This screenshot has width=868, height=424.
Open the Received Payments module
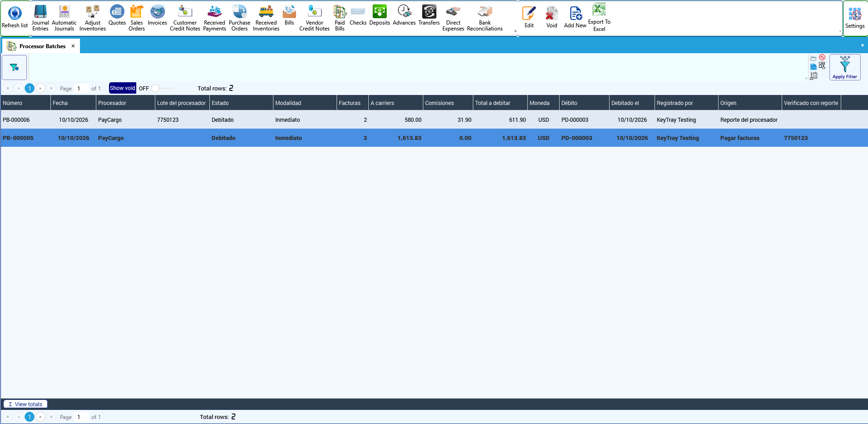(214, 18)
